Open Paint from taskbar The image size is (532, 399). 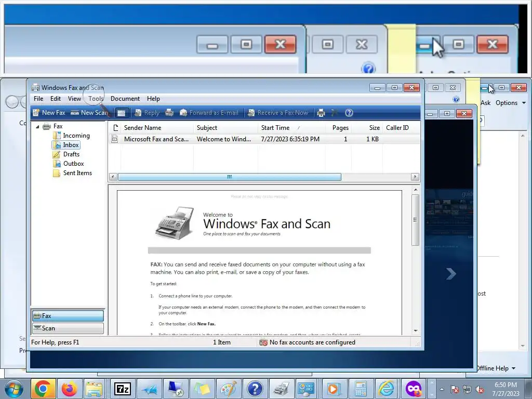click(x=229, y=389)
